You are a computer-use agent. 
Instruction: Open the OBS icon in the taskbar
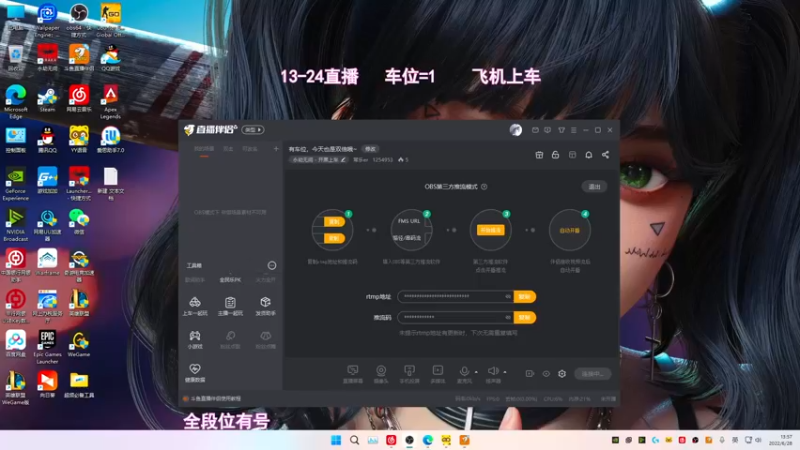[409, 440]
